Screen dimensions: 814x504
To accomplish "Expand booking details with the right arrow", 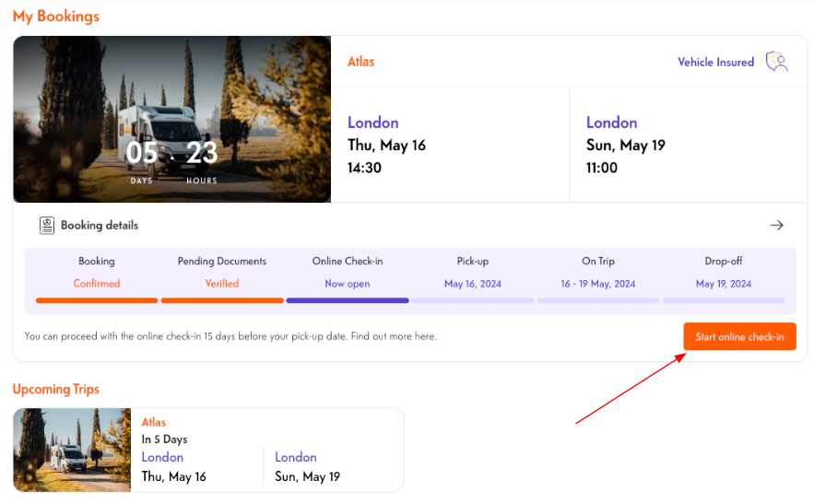I will (x=776, y=225).
